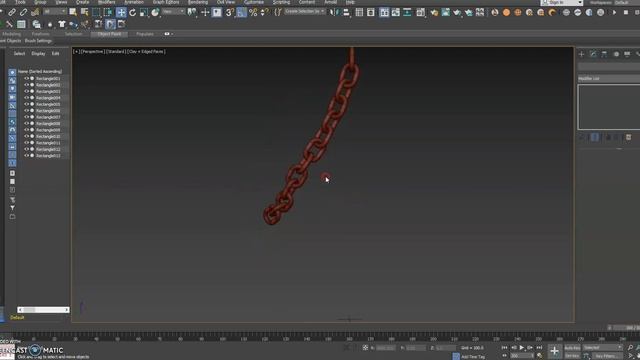The height and width of the screenshot is (360, 640).
Task: Open the Rendered Frame Window icon
Action: [x=446, y=13]
